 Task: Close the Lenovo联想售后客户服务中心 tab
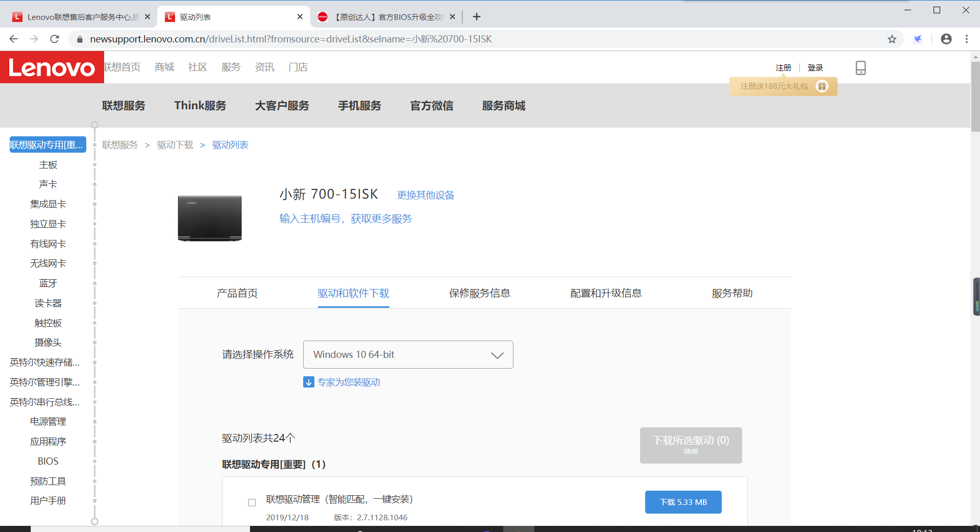(x=148, y=17)
